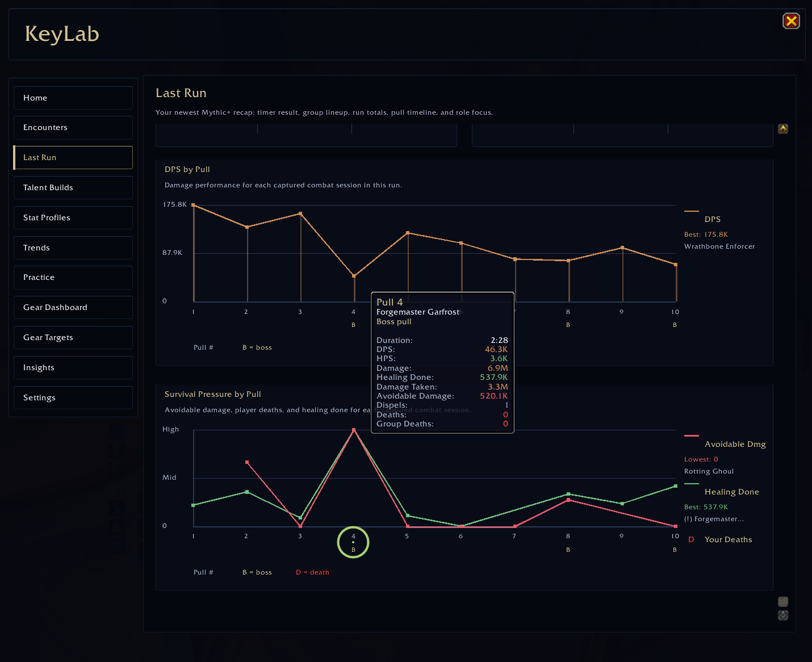Click the green Healing Done legend swatch
The image size is (812, 662).
[692, 484]
